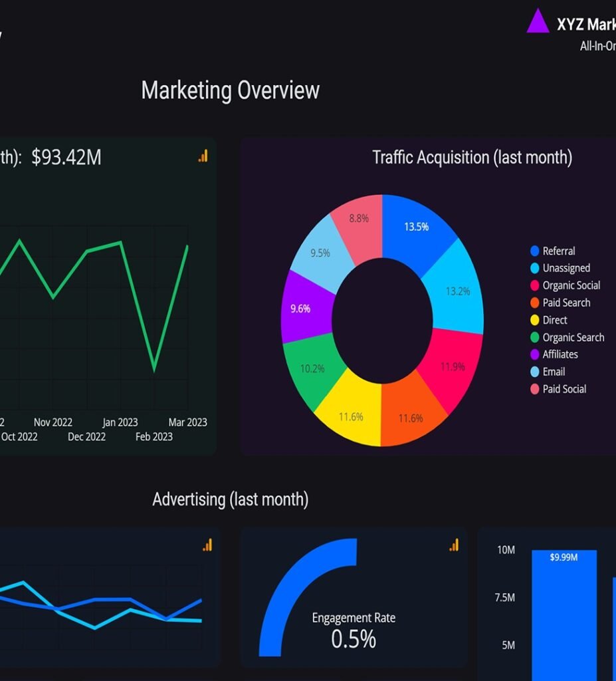The image size is (616, 681).
Task: Click the 13.5% blue donut segment
Action: pos(417,227)
